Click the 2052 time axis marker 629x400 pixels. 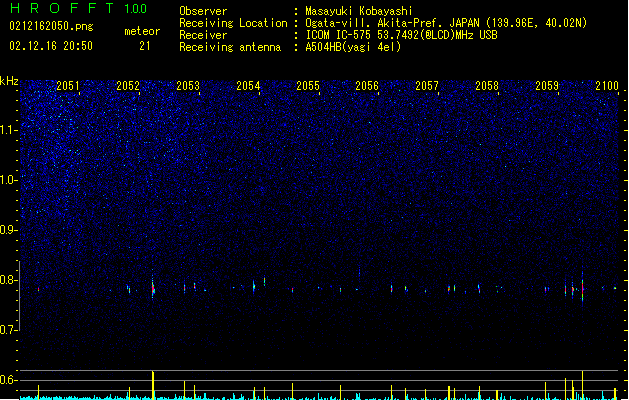click(x=128, y=85)
